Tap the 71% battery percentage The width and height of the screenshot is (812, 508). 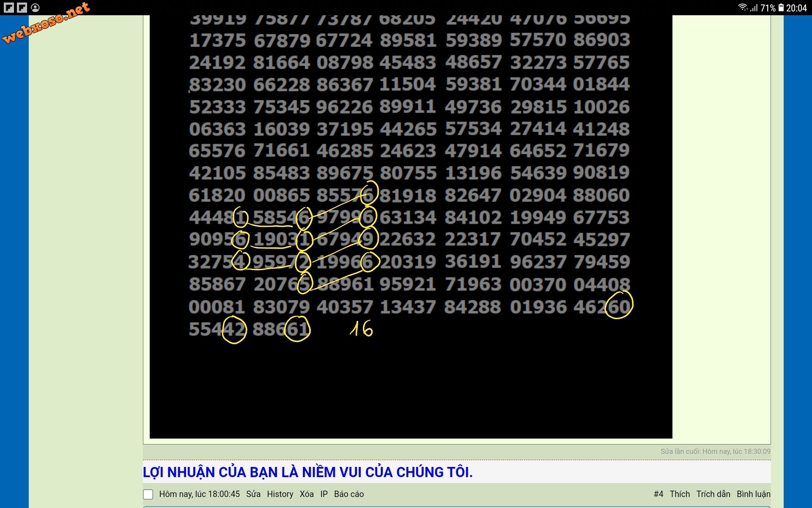click(768, 8)
